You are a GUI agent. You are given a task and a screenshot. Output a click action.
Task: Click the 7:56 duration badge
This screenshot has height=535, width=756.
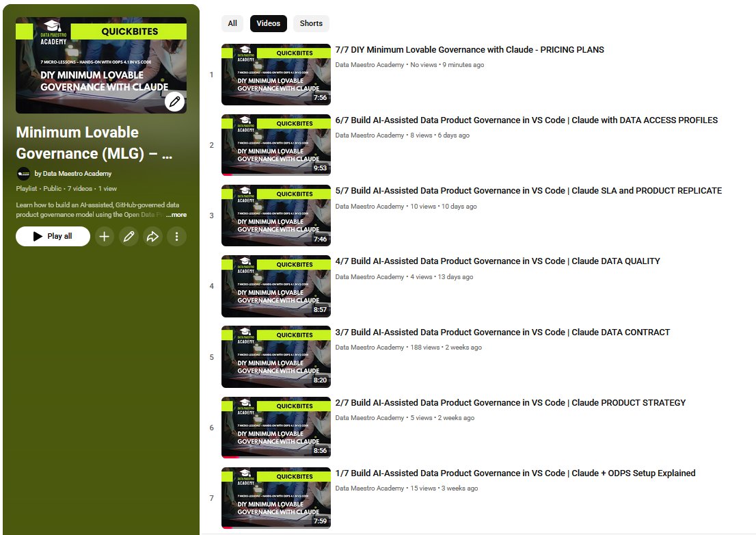click(x=320, y=97)
